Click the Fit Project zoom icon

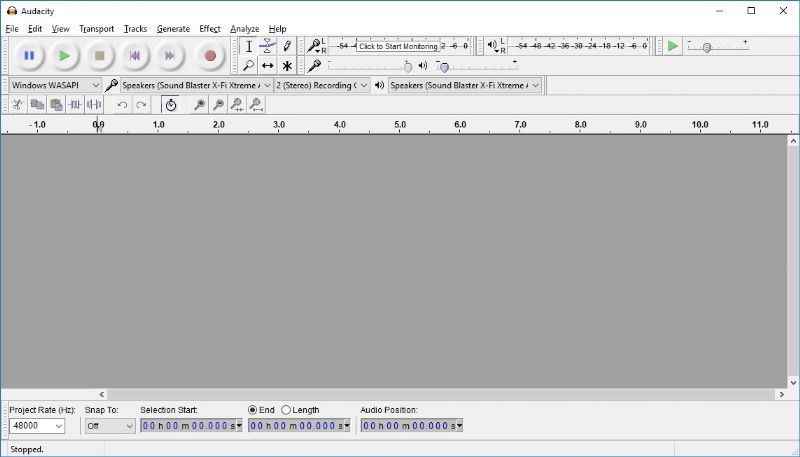click(256, 105)
